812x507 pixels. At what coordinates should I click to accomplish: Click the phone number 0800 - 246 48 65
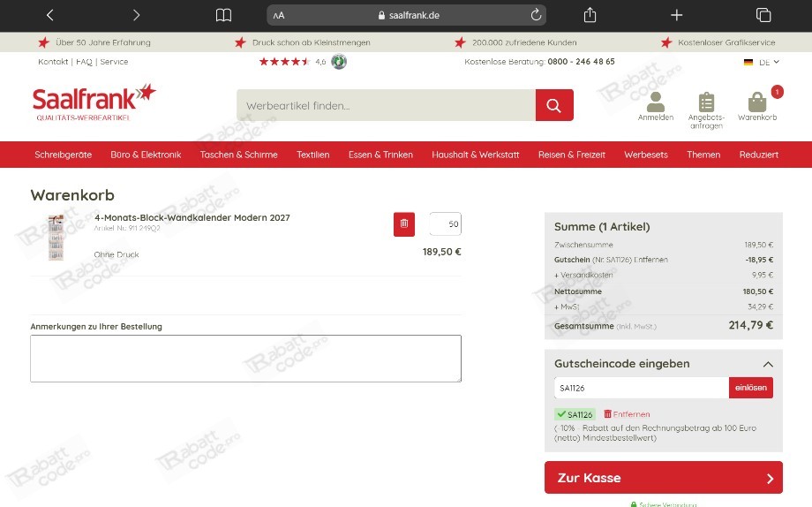coord(581,62)
